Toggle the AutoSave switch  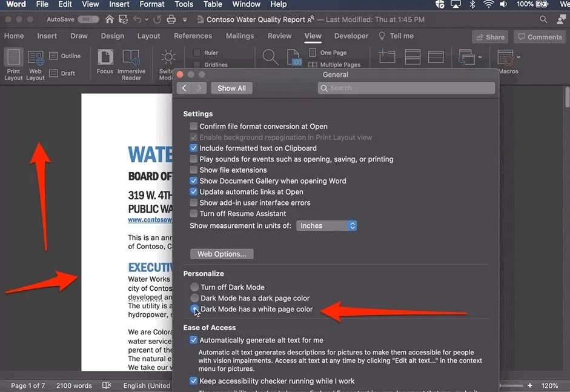(88, 19)
